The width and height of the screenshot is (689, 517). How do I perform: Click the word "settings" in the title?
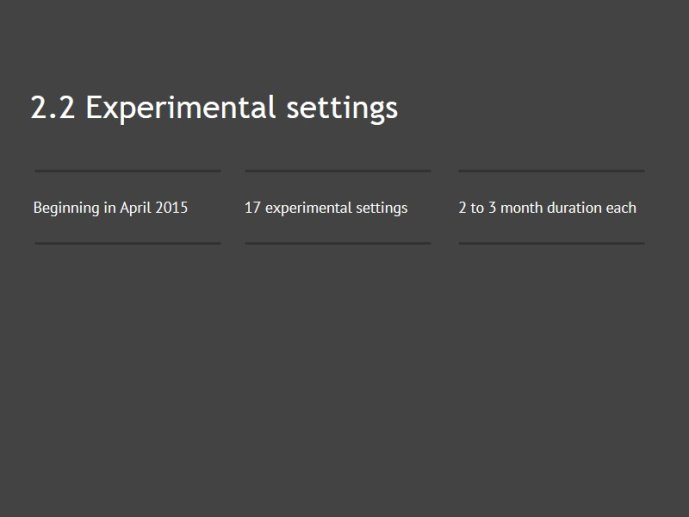342,110
